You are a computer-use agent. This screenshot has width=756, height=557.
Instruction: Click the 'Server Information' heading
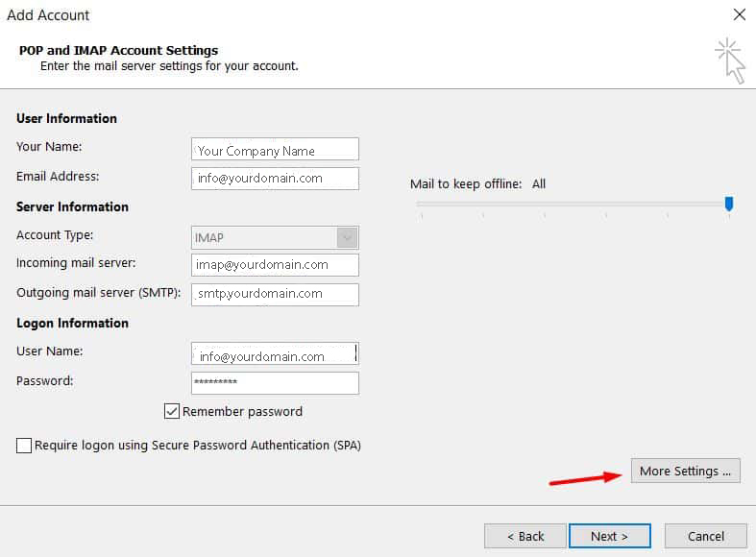[x=72, y=206]
